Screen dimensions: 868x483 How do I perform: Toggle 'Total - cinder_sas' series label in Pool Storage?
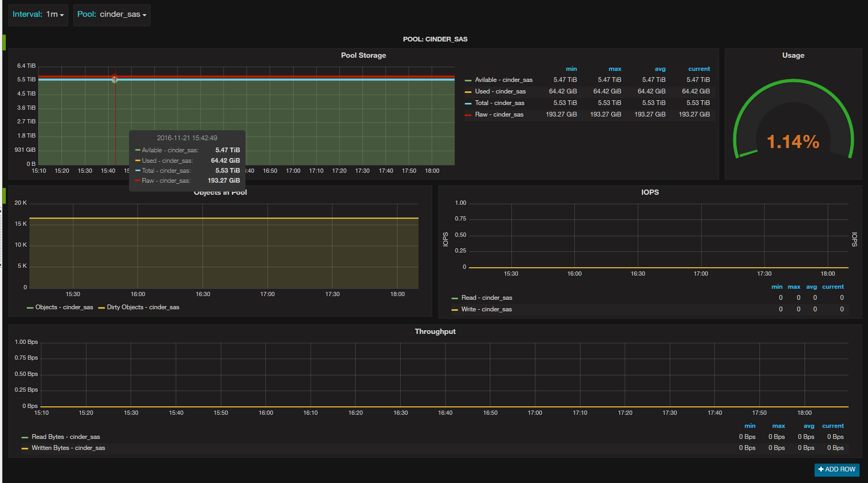(x=499, y=103)
